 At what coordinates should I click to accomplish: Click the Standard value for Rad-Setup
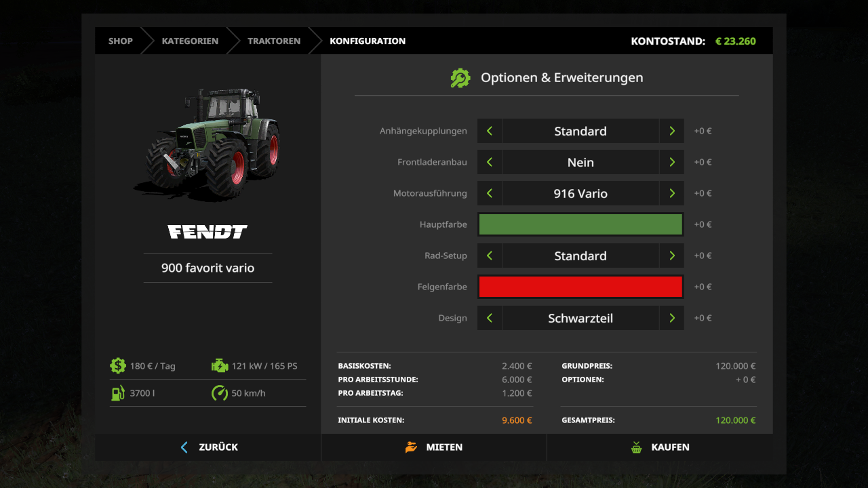(580, 256)
